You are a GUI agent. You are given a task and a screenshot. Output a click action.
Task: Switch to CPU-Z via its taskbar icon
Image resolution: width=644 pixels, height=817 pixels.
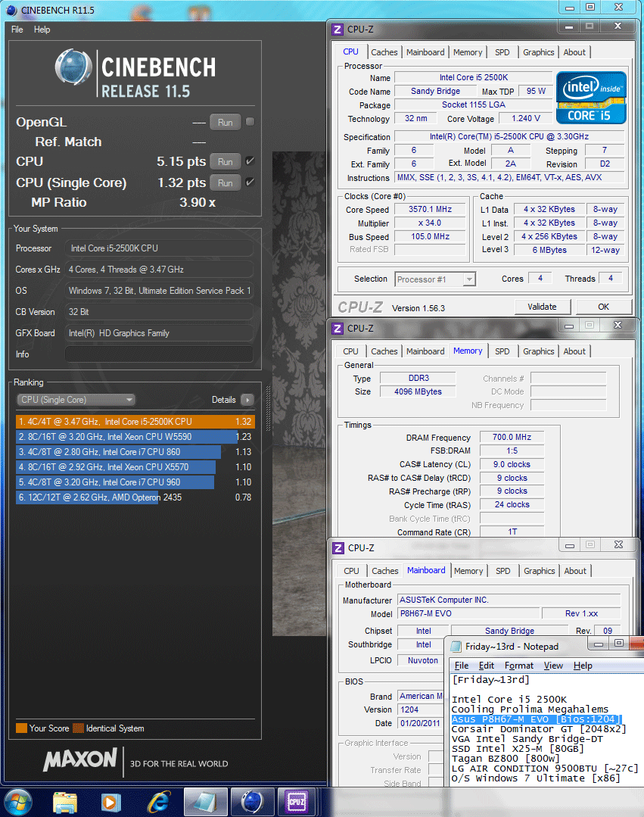coord(298,803)
